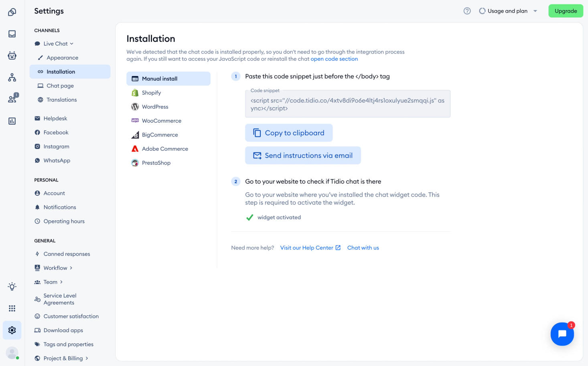Screen dimensions: 588x366
Task: Click the WhatsApp channel icon
Action: 37,161
